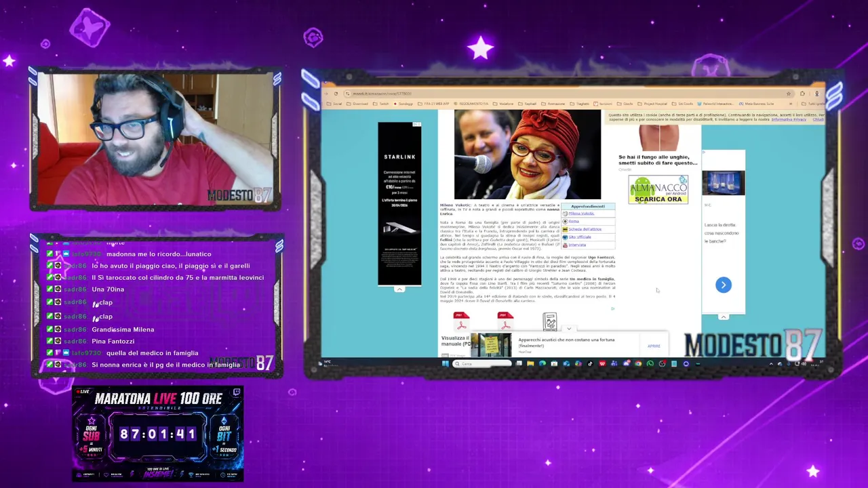Click the chat message 'Grandissima Milena'
Viewport: 868px width, 488px height.
123,329
